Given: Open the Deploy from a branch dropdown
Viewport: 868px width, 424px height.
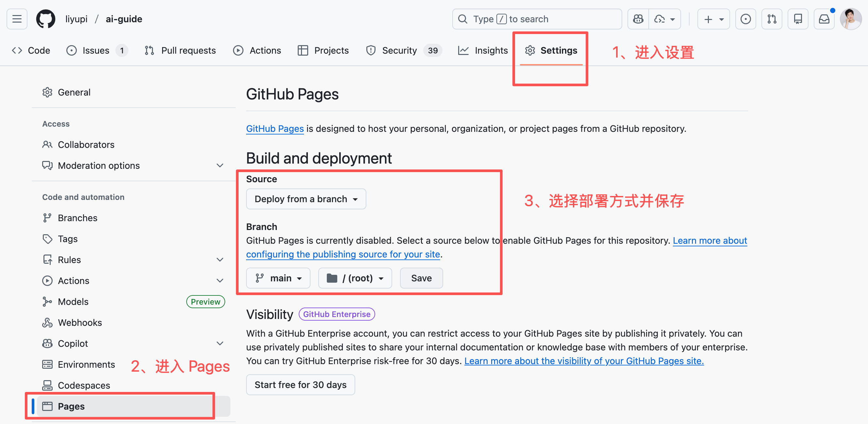Looking at the screenshot, I should tap(306, 199).
